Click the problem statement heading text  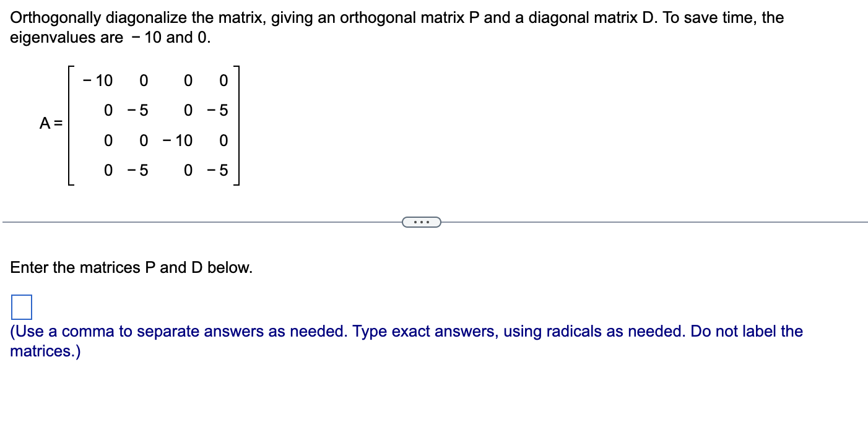point(396,17)
